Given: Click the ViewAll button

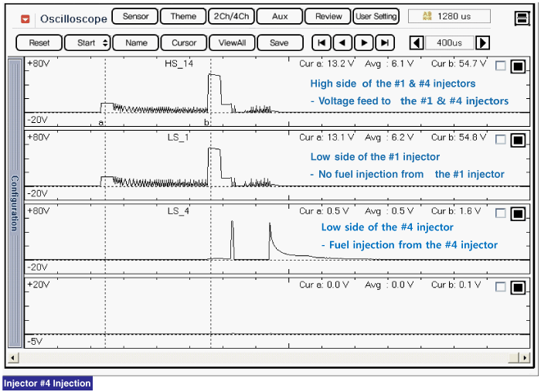Looking at the screenshot, I should click(231, 43).
